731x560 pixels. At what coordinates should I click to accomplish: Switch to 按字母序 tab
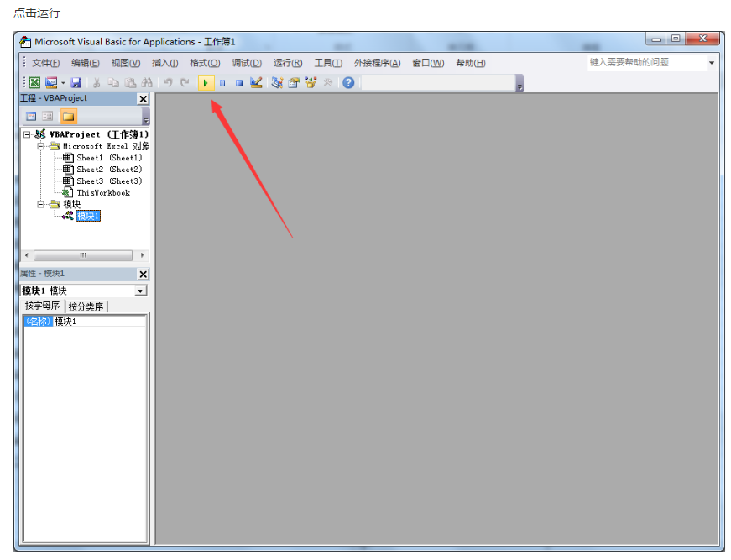[43, 306]
